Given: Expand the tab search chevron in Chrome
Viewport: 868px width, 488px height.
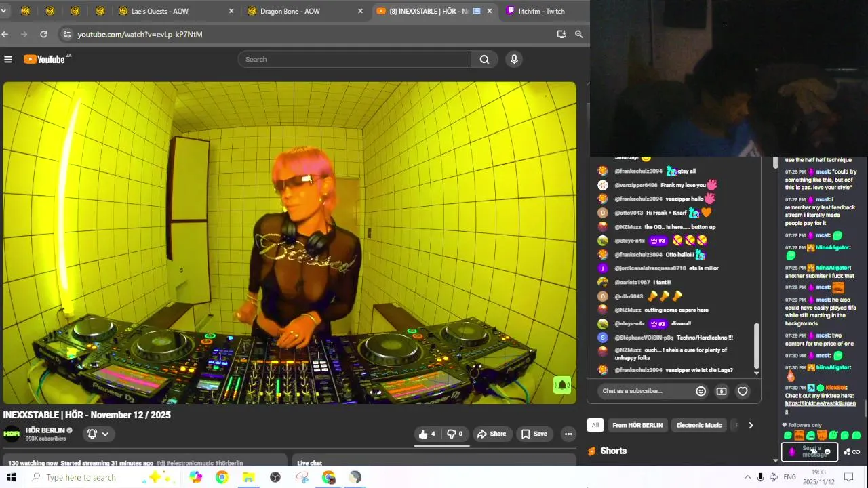Looking at the screenshot, I should tap(5, 11).
